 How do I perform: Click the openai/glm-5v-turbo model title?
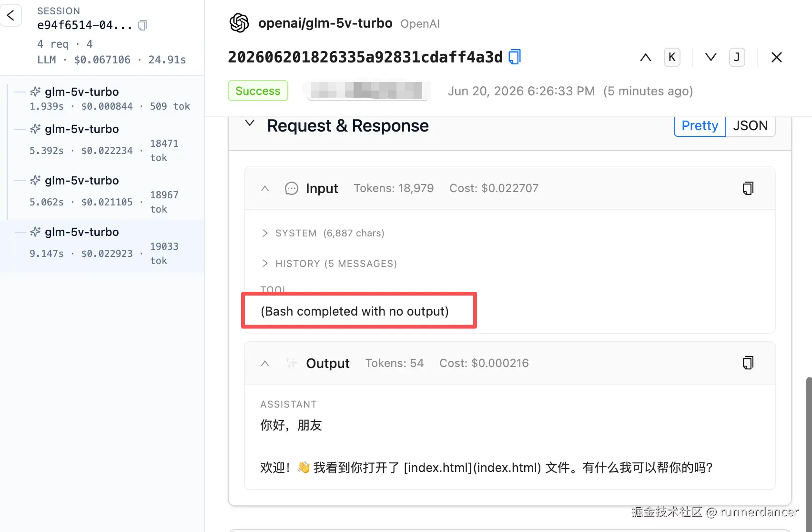[325, 23]
